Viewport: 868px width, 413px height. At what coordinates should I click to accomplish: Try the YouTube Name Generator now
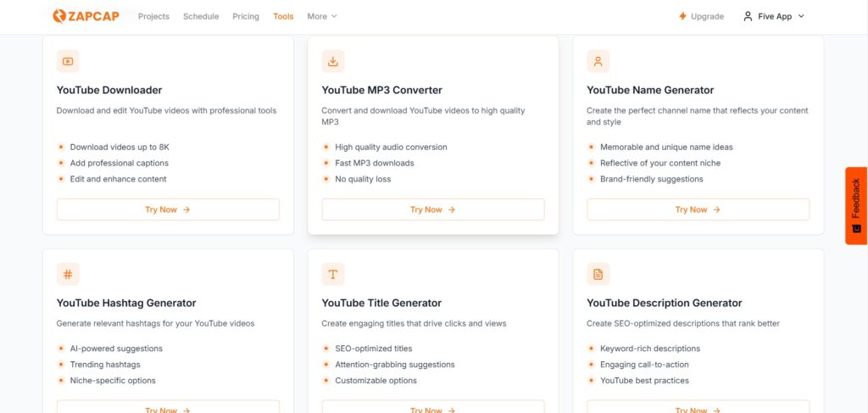(x=698, y=209)
